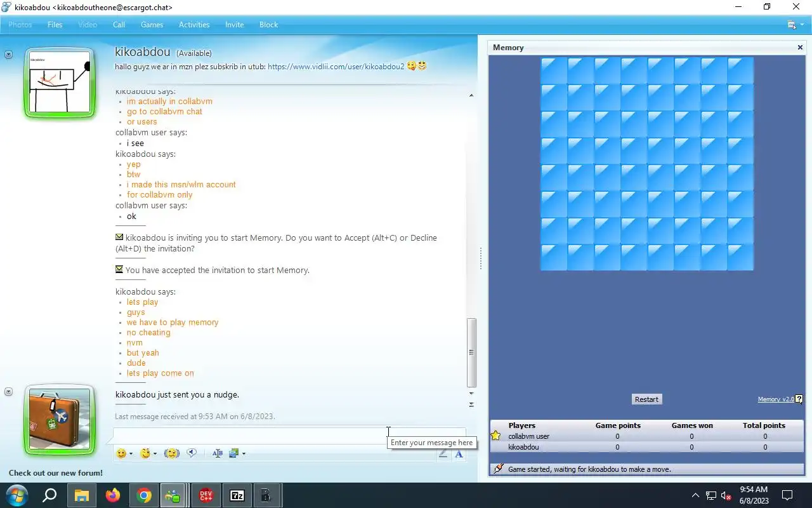Expand the show menu dropdown arrow
Screen dimensions: 812x508
(802, 25)
